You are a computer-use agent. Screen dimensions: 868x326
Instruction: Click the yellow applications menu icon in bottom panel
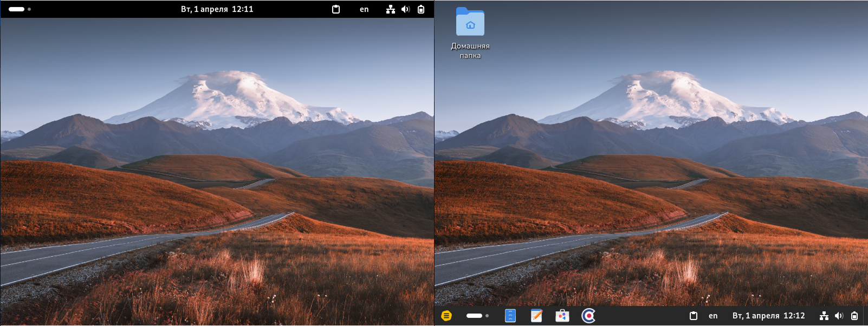(446, 316)
